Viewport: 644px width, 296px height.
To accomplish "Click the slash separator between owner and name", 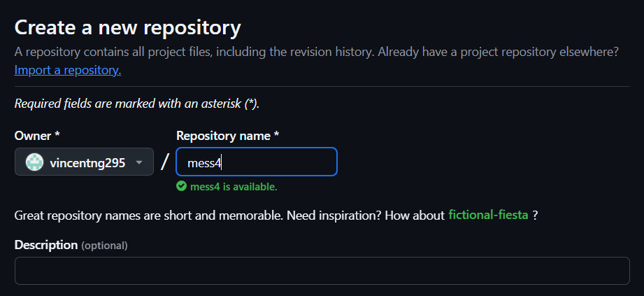I will (165, 162).
